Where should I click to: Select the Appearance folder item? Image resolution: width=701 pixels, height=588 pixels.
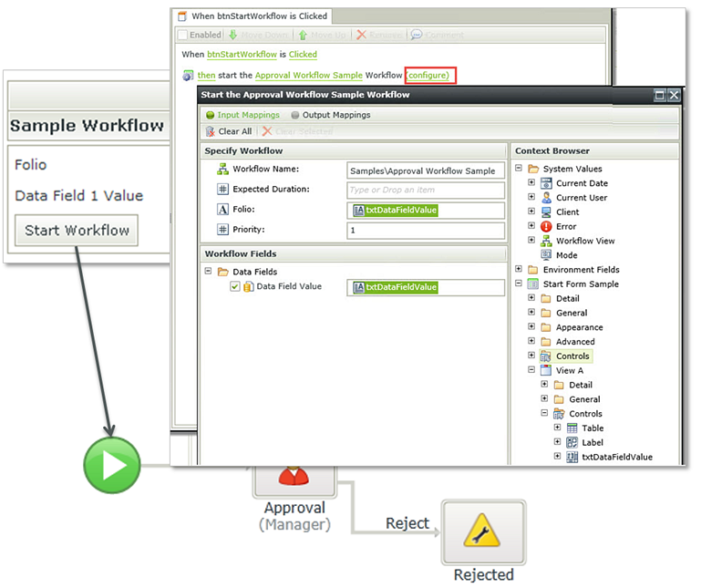pyautogui.click(x=579, y=327)
